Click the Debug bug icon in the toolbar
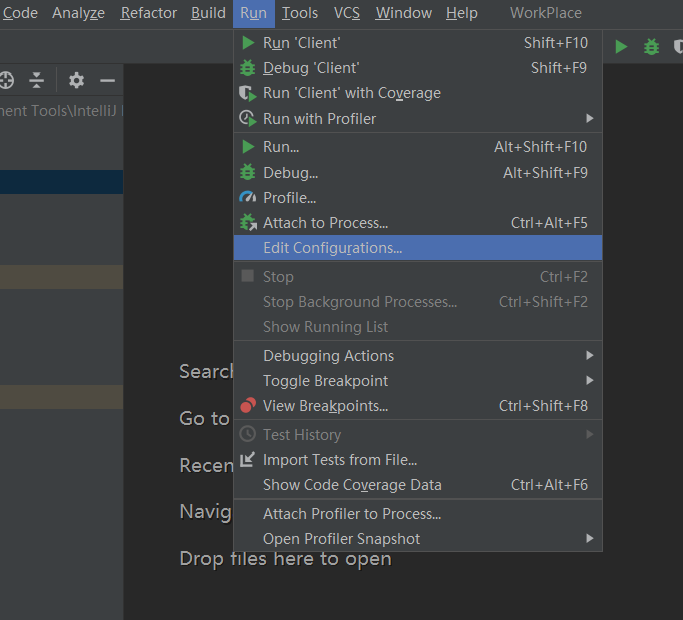The width and height of the screenshot is (683, 620). [651, 47]
